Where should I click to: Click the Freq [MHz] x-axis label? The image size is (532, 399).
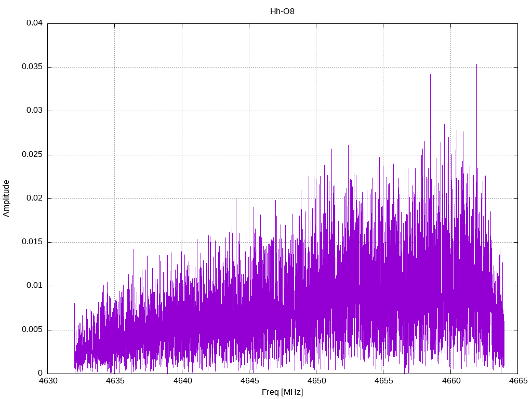[282, 392]
